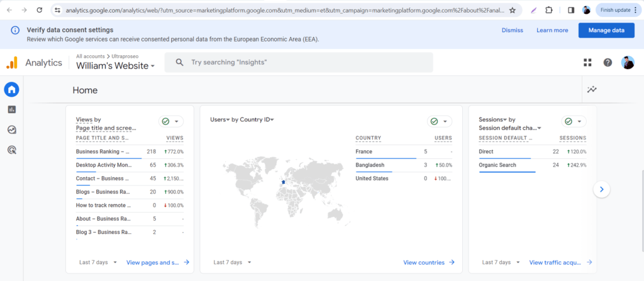Image resolution: width=644 pixels, height=281 pixels.
Task: Click Ultraproseo in the breadcrumb
Action: [125, 57]
